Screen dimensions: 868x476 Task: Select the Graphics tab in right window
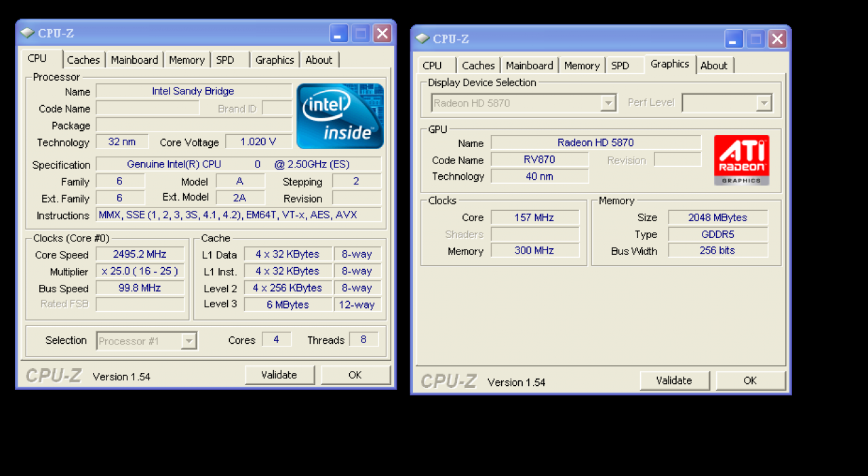670,64
